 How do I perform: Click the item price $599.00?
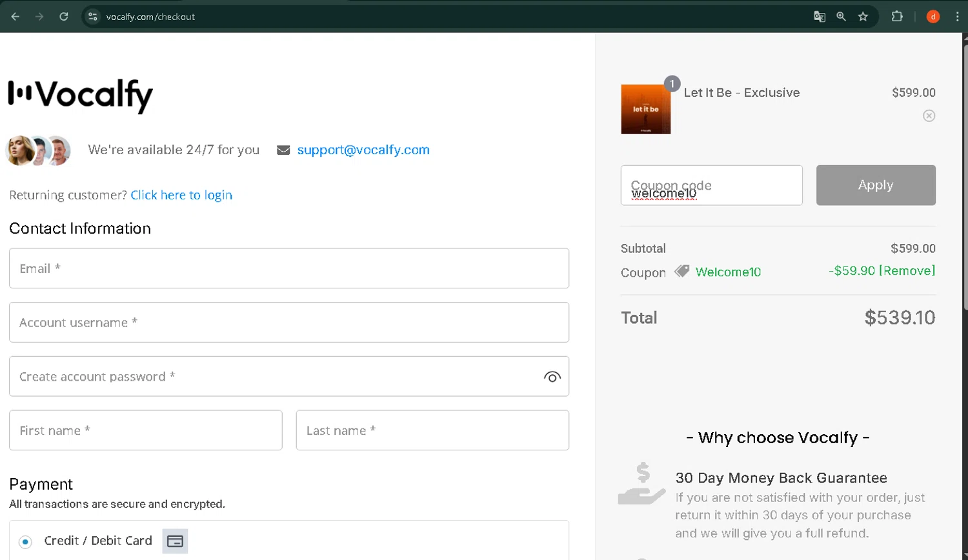(914, 92)
